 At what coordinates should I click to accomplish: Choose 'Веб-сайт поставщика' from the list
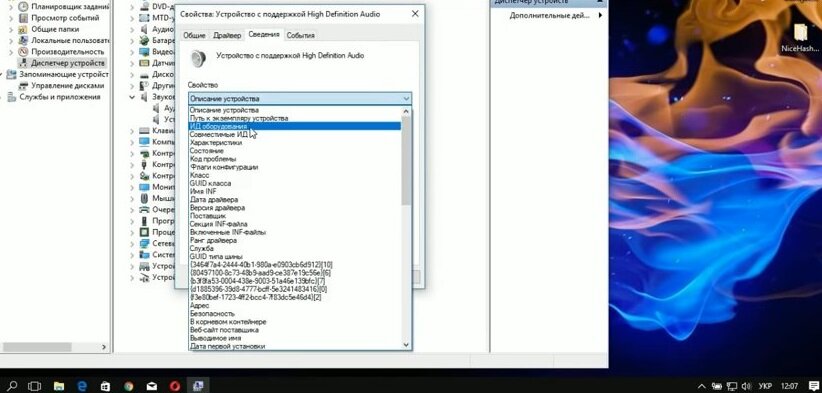(x=295, y=330)
